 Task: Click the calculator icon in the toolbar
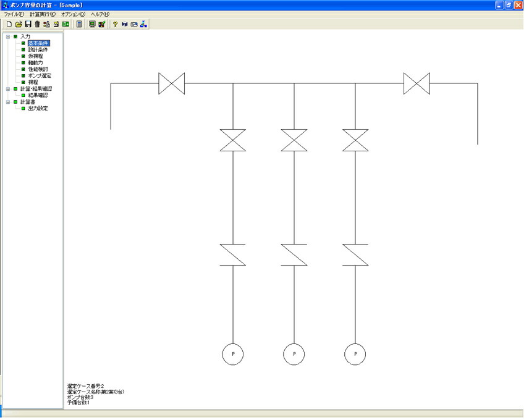point(79,24)
